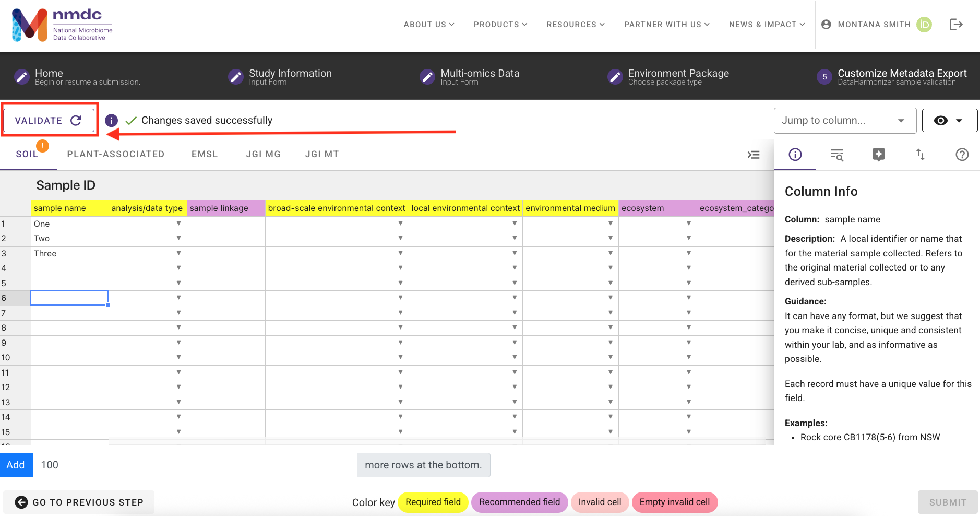Expand Products menu

500,25
